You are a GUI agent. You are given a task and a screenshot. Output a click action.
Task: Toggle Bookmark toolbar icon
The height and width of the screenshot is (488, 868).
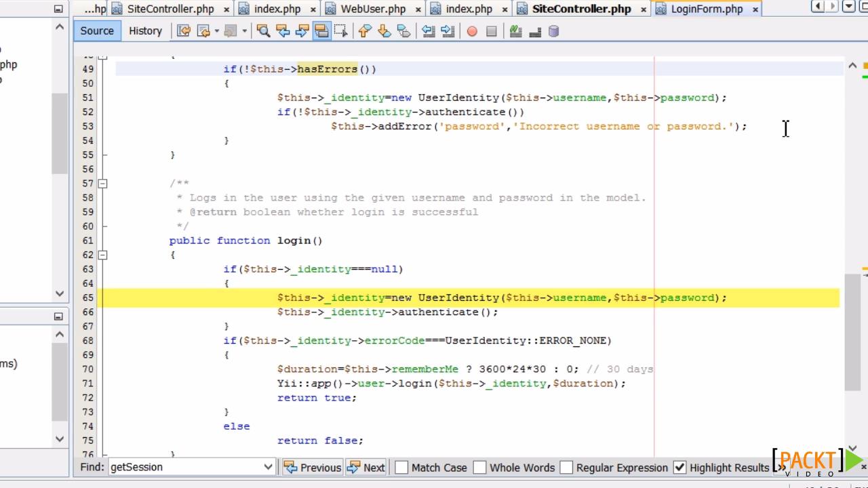[x=404, y=31]
